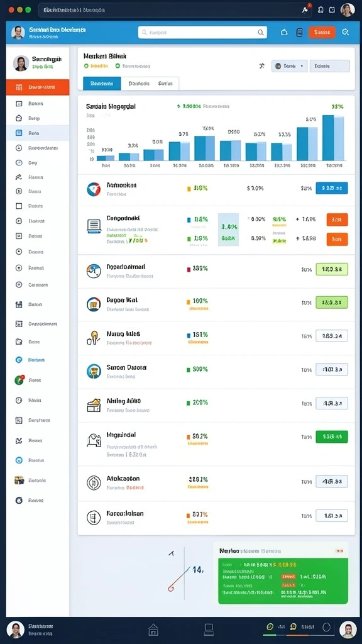
Task: Click the orange box circle icon on 100% row
Action: [94, 304]
